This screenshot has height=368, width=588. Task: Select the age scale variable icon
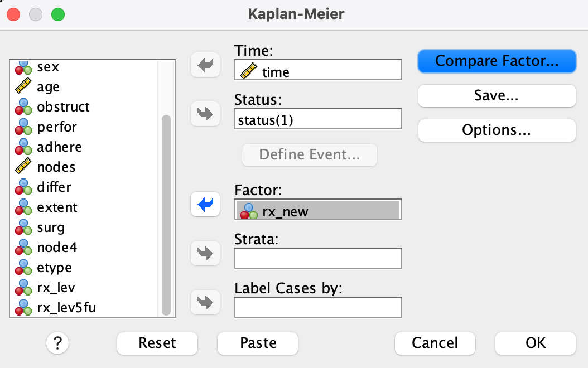(x=23, y=87)
